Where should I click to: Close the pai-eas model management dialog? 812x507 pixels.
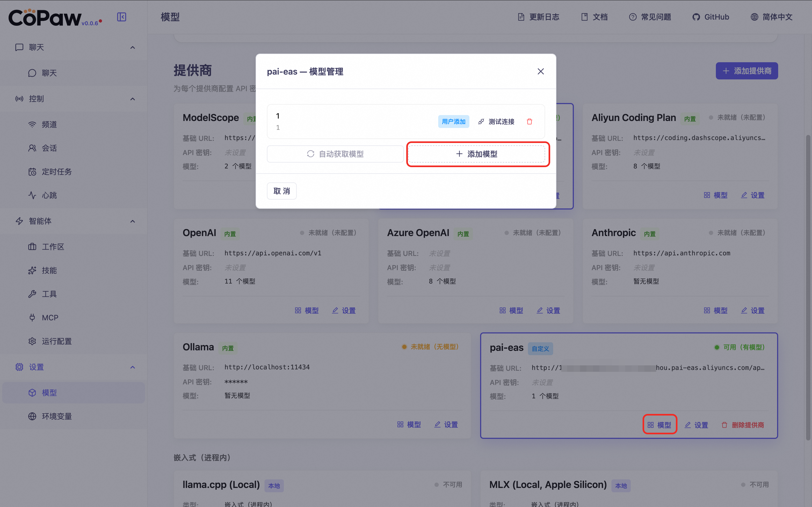tap(541, 71)
